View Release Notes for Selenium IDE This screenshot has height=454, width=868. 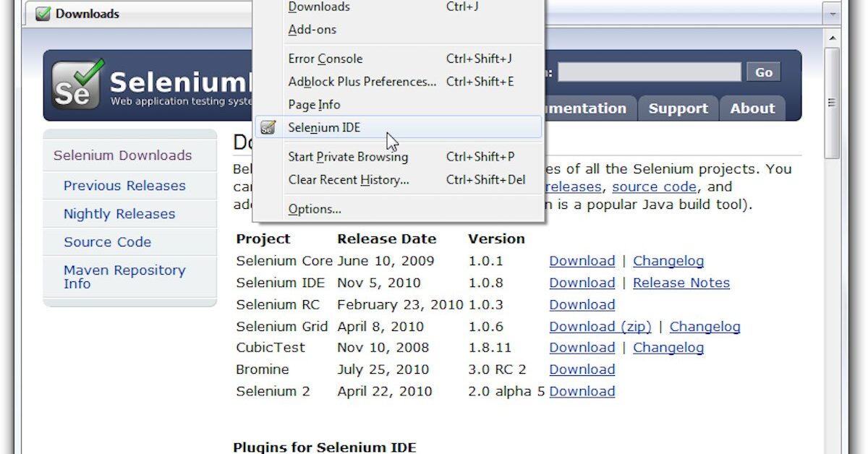(681, 283)
